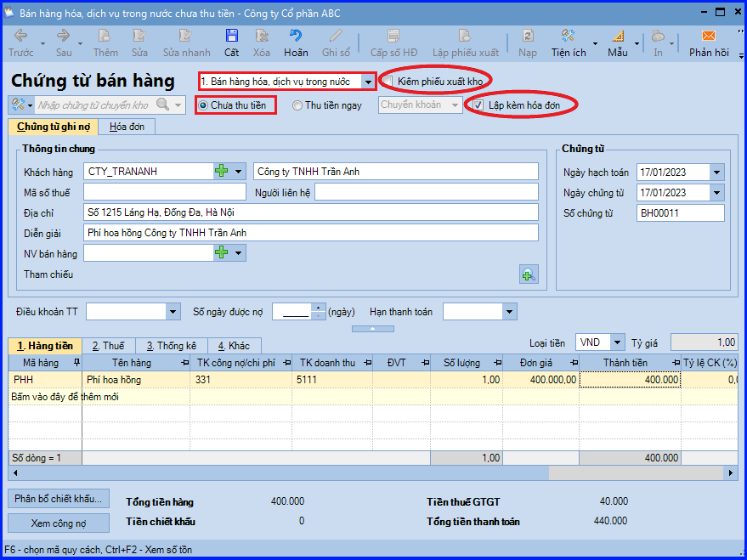
Task: Expand the Điều khoản TT dropdown
Action: [x=173, y=312]
